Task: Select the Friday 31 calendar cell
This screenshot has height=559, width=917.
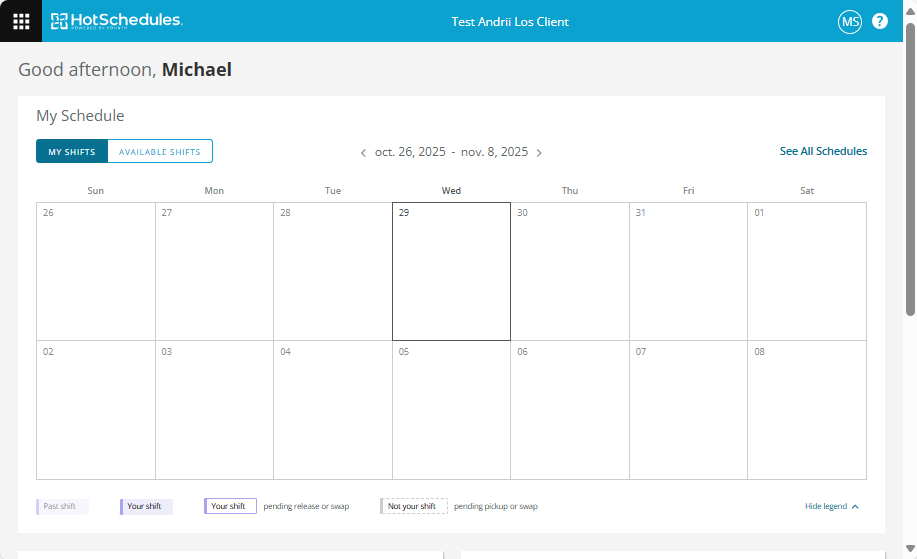Action: click(x=688, y=272)
